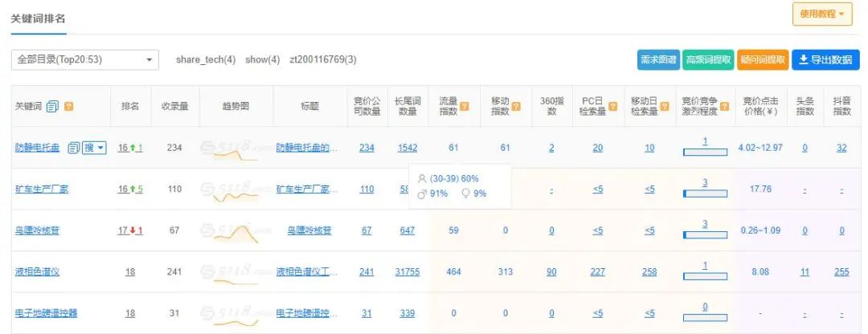The height and width of the screenshot is (334, 868).
Task: Click the ranking 16 ↑1 for 防静电托盘
Action: [x=130, y=148]
